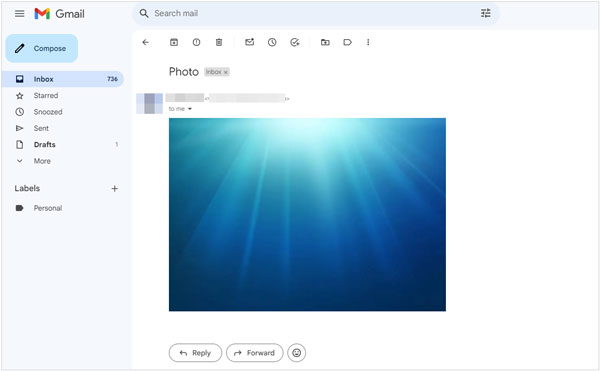
Task: Click the 'Photo' subject heading
Action: click(x=184, y=72)
